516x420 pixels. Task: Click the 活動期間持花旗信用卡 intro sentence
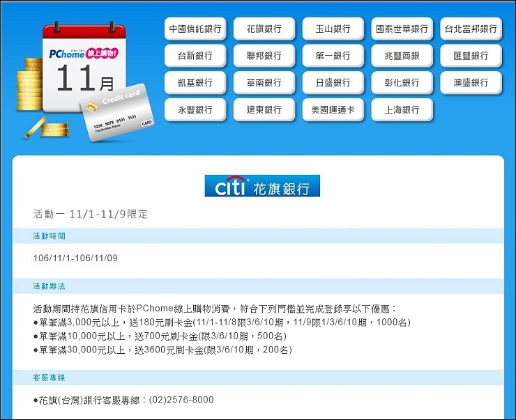pyautogui.click(x=215, y=309)
